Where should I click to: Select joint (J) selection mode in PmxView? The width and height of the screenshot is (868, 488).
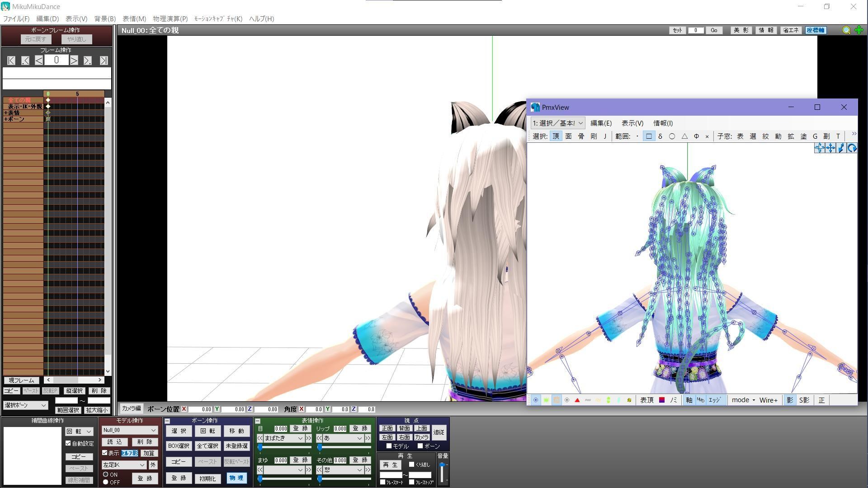(x=605, y=136)
